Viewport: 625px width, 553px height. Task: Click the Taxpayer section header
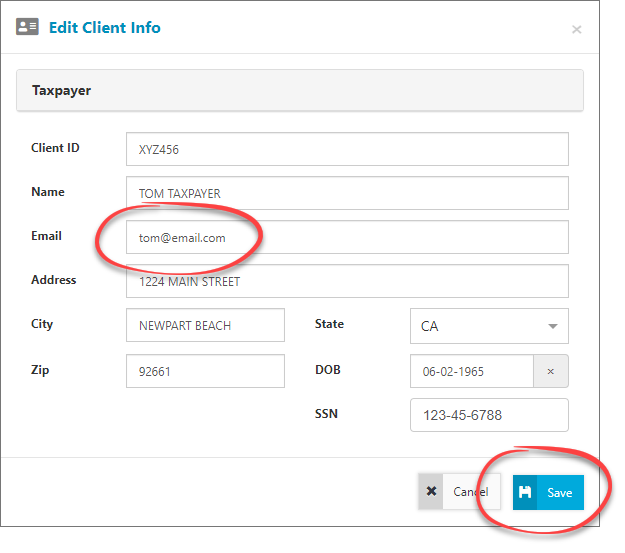tap(300, 91)
